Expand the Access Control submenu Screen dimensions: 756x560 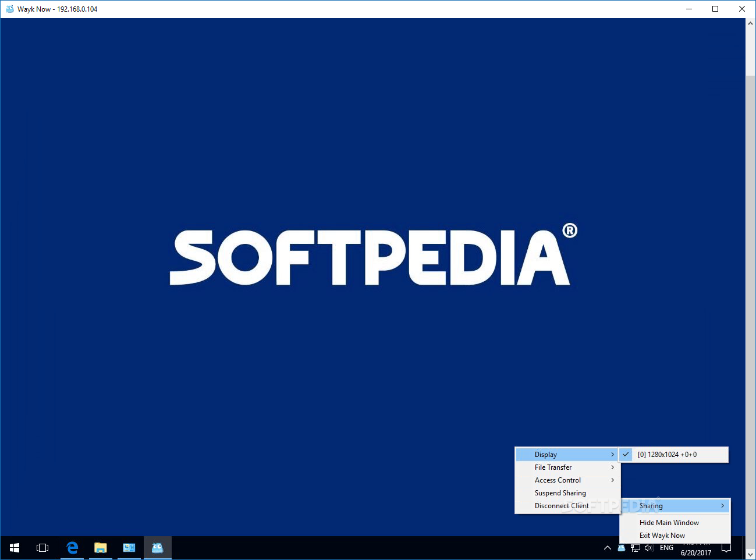pyautogui.click(x=568, y=480)
